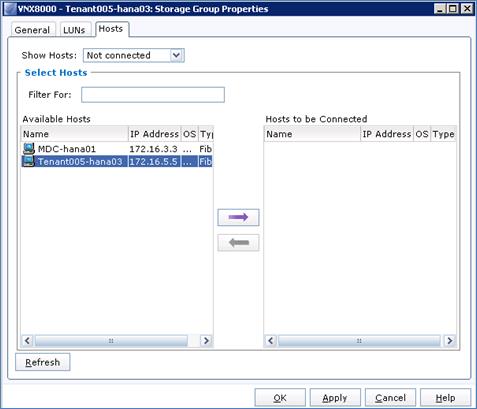Click the left arrow to remove host
Image resolution: width=477 pixels, height=409 pixels.
(238, 242)
